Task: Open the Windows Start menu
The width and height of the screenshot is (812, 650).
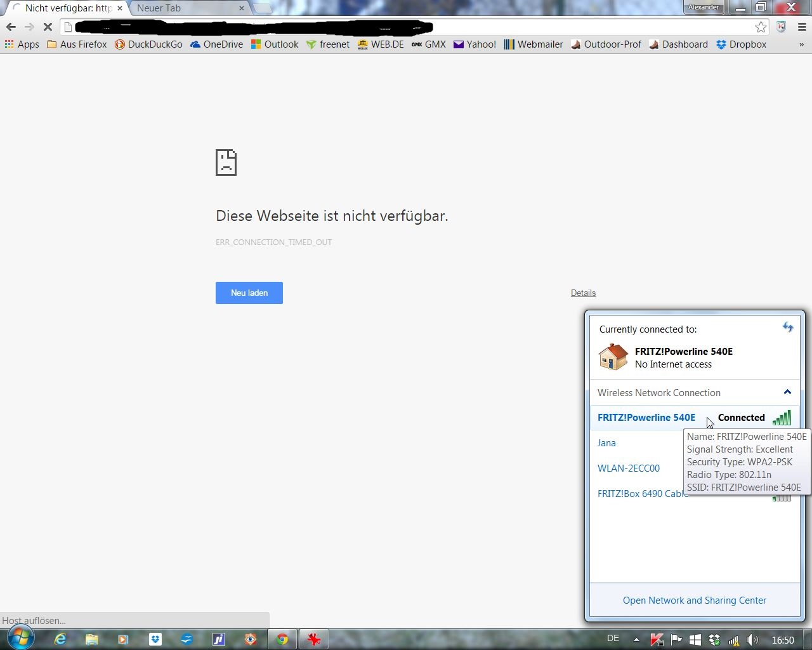Action: [x=20, y=637]
